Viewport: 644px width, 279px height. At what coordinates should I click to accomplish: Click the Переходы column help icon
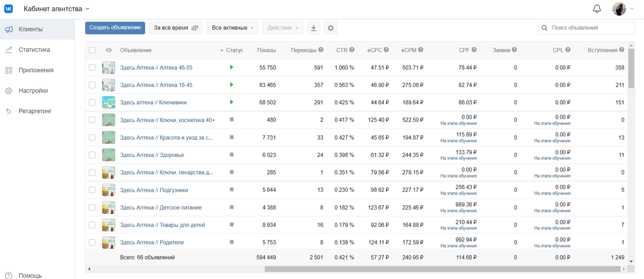(321, 50)
